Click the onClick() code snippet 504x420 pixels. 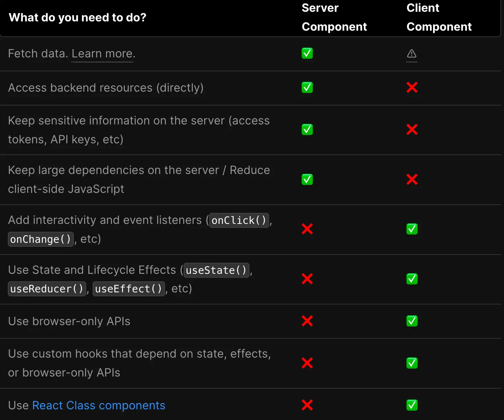coord(239,220)
